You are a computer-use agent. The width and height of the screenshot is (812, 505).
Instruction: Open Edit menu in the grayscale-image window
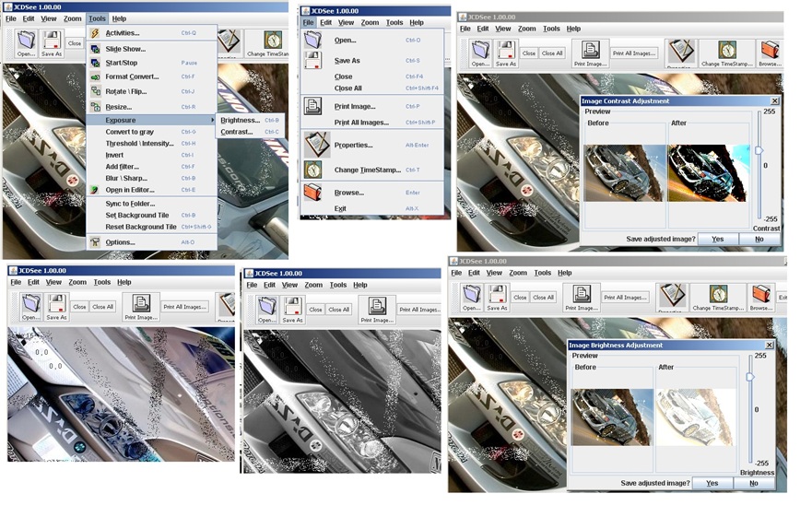(x=270, y=285)
